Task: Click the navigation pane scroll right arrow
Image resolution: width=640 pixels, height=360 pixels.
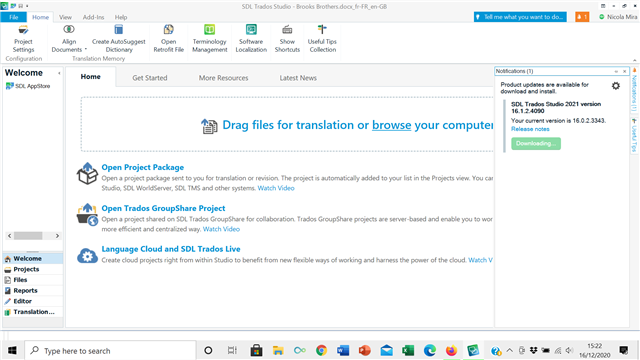Action: 57,236
